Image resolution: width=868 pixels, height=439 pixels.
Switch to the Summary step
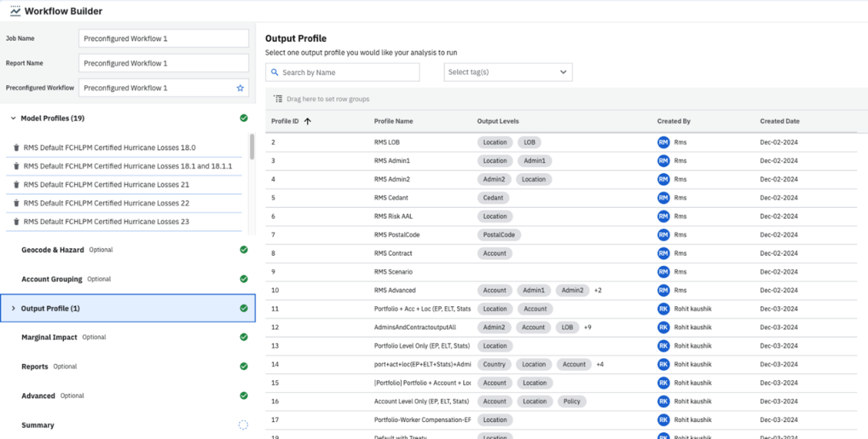[x=37, y=425]
